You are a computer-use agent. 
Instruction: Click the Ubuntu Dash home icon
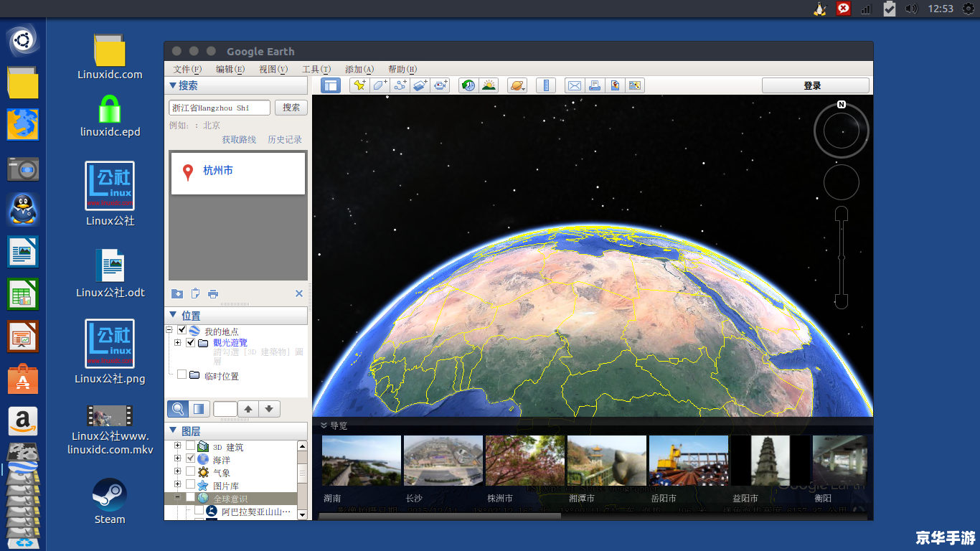coord(23,40)
